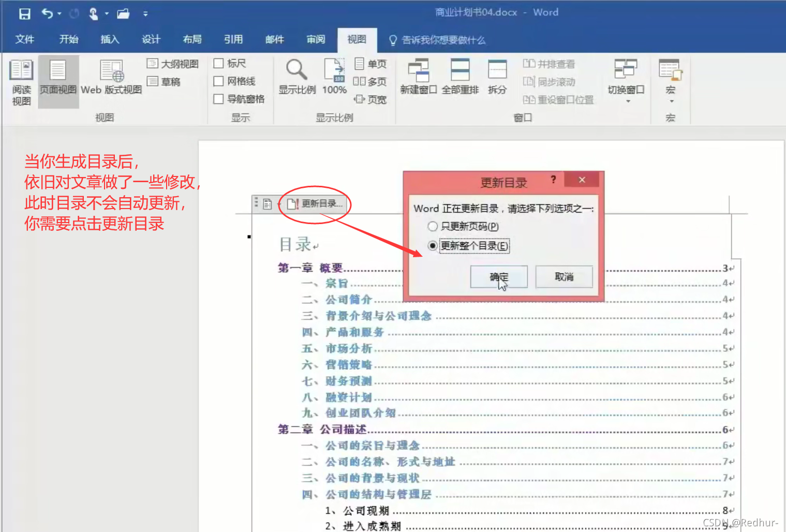Select 页面视图 layout
Viewport: 786px width, 532px height.
click(x=58, y=82)
